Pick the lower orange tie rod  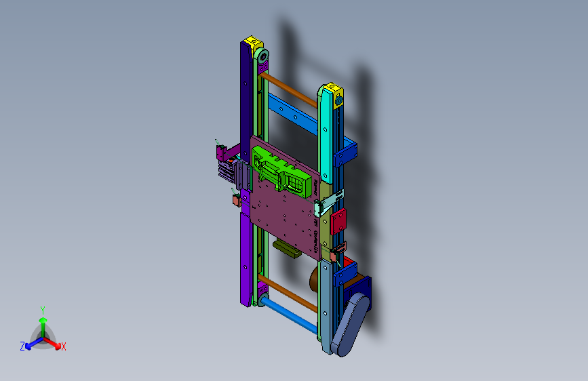[288, 294]
